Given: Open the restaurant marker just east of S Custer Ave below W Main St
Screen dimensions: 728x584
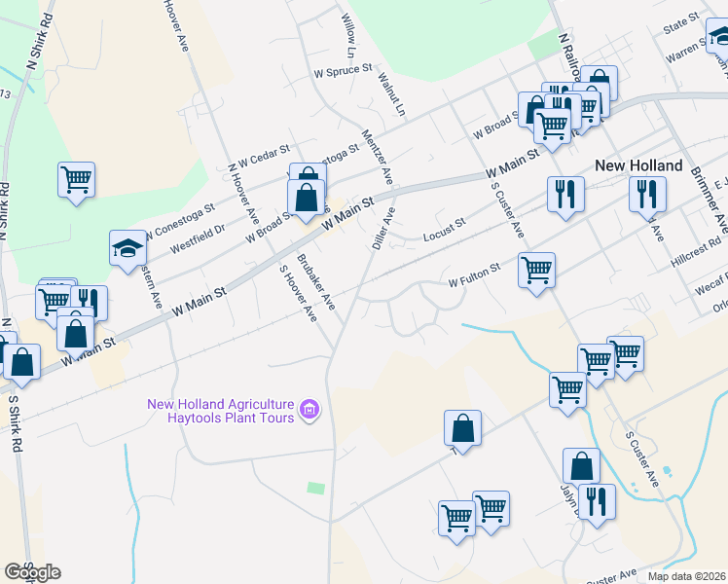Looking at the screenshot, I should [x=565, y=198].
